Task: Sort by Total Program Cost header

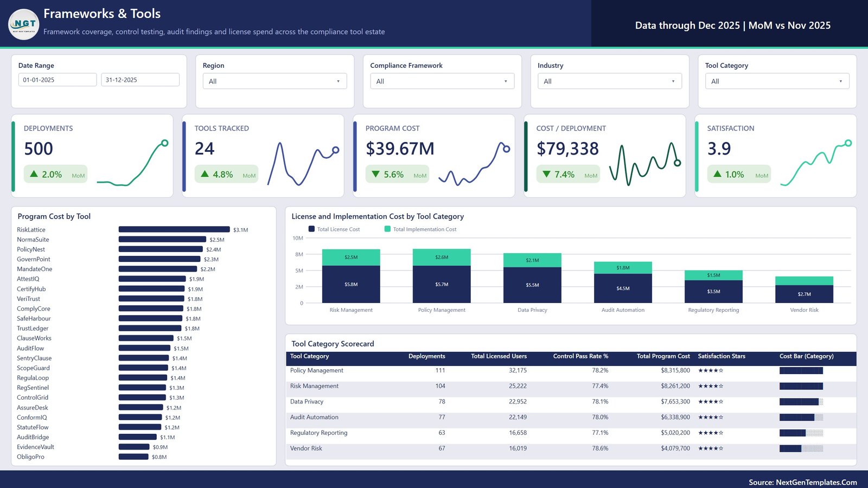Action: pos(663,356)
